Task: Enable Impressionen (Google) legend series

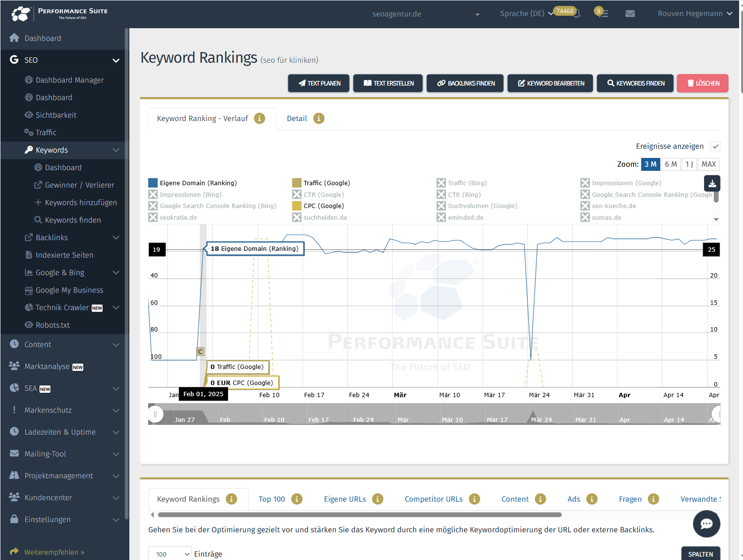Action: [x=621, y=183]
